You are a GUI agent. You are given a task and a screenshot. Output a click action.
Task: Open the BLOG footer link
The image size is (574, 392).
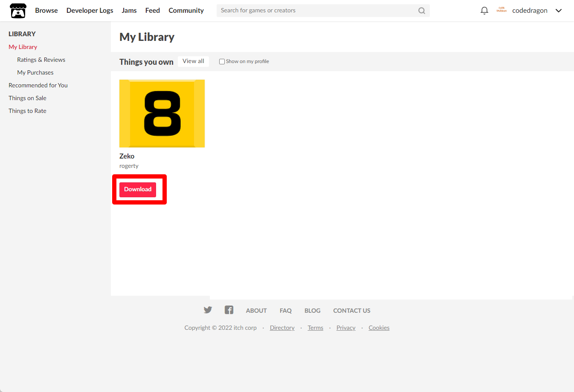click(313, 311)
